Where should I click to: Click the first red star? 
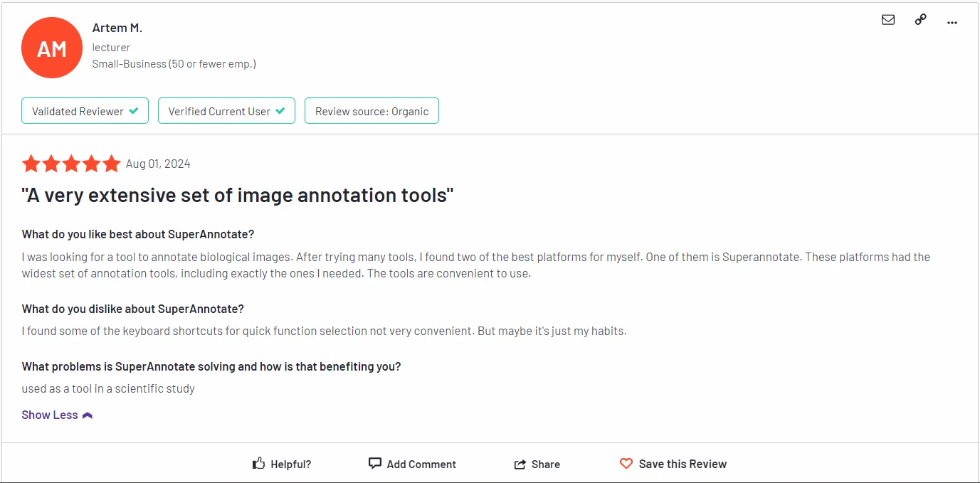(x=31, y=163)
